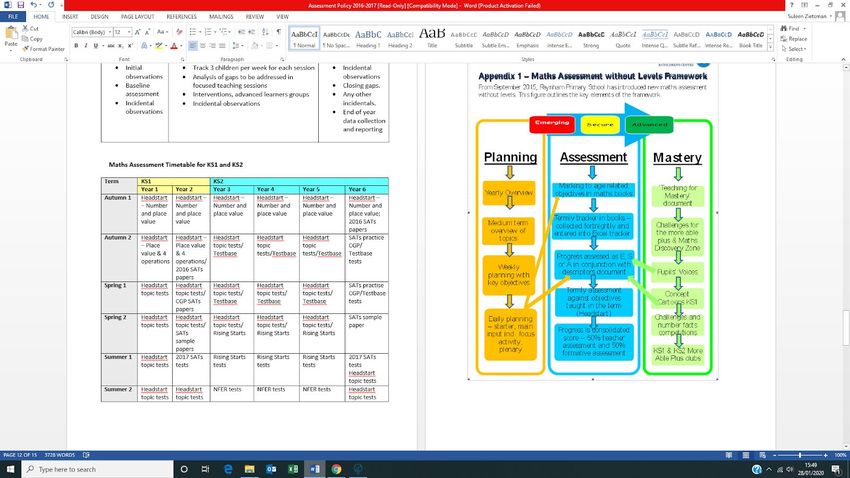This screenshot has height=478, width=850.
Task: Click the Redo/Repeat arrow icon
Action: [51, 5]
